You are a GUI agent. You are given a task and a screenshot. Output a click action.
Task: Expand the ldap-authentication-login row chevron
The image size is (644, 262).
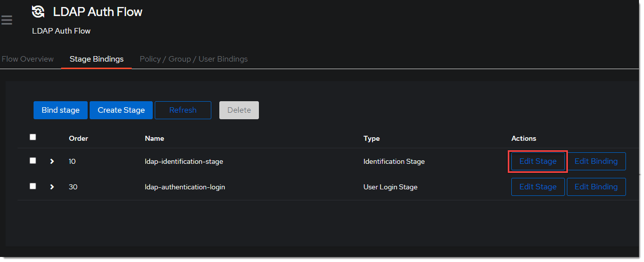pos(52,187)
